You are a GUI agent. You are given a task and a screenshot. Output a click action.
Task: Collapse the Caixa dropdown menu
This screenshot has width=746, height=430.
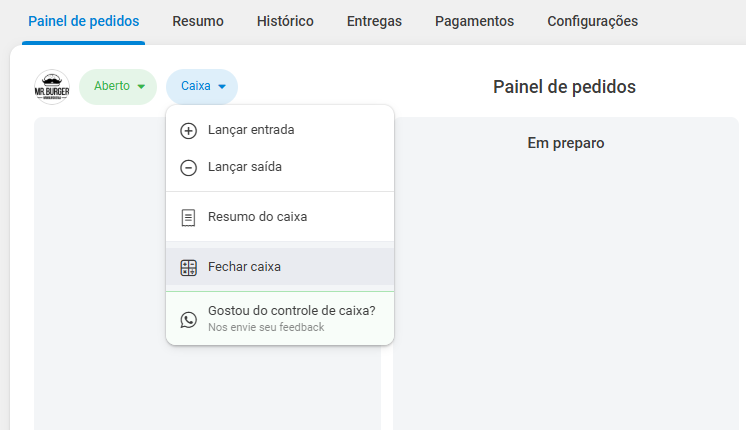[x=202, y=87]
